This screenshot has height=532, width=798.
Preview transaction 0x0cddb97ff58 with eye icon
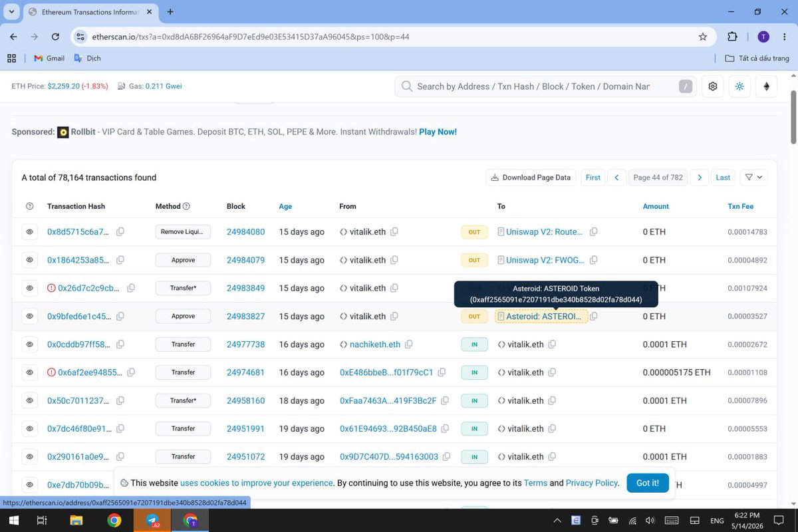point(30,344)
